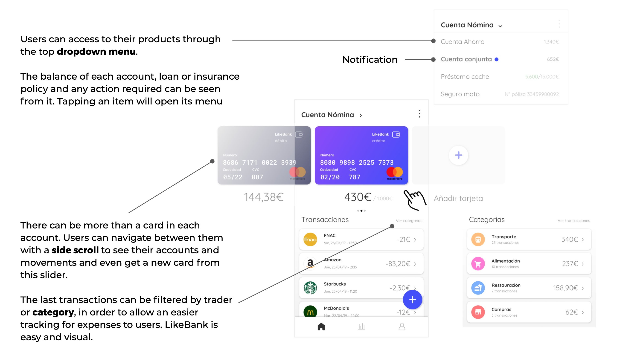Open three-dot menu beside Cuenta Nómina card view
Screen dimensions: 617x364
coord(419,114)
